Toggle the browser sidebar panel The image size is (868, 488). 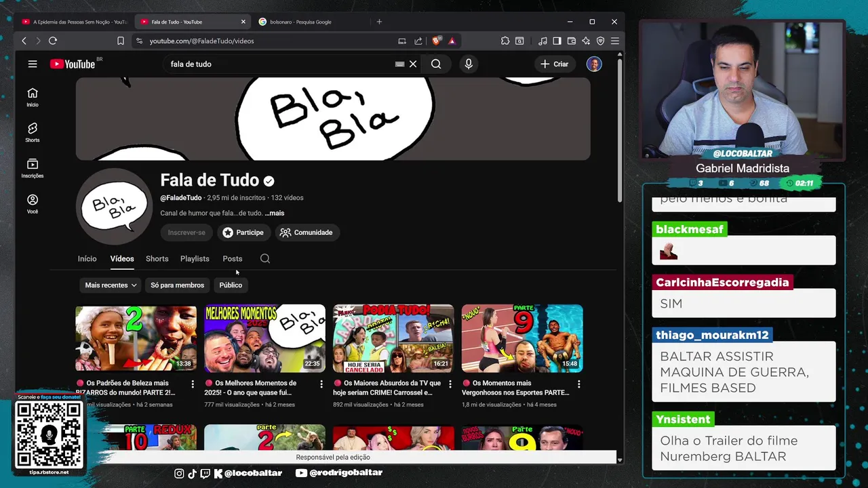[557, 41]
